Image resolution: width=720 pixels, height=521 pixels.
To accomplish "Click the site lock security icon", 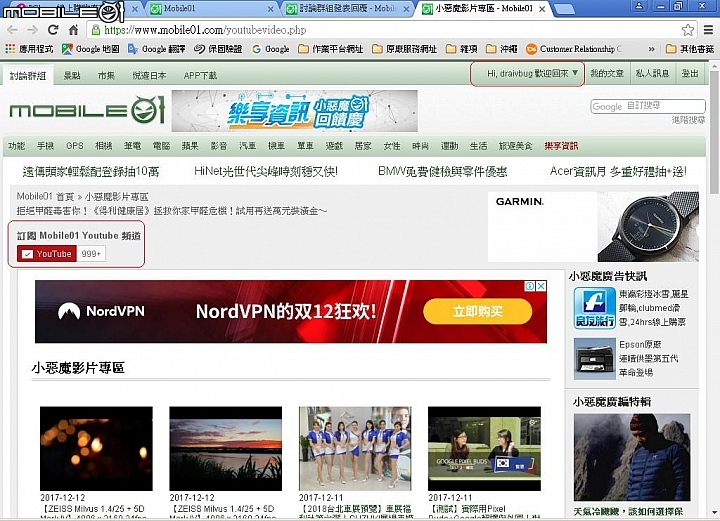I will click(96, 30).
